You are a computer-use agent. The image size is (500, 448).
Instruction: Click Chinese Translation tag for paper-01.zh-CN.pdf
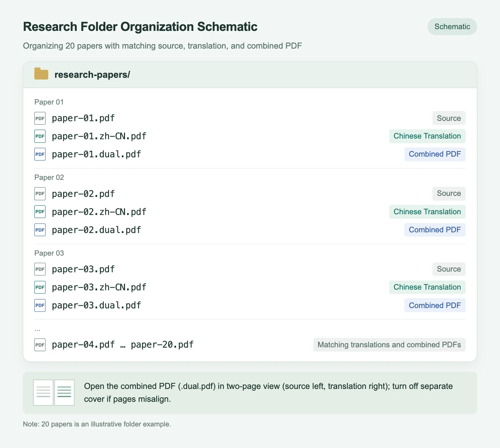[427, 136]
